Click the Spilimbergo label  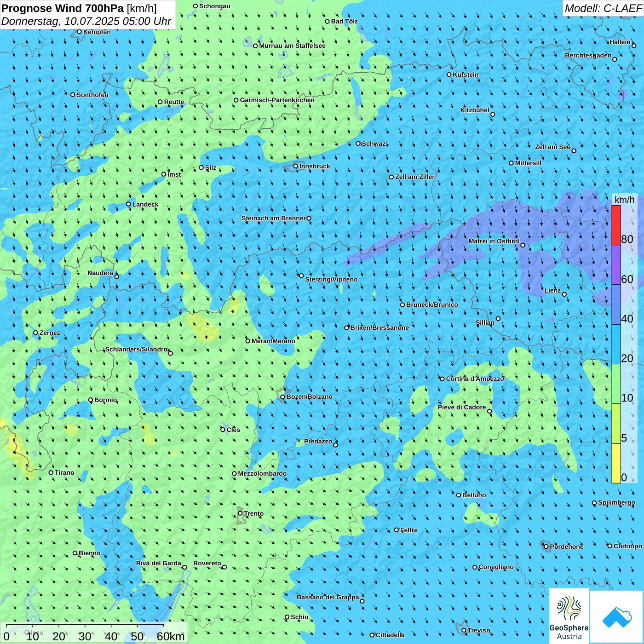pyautogui.click(x=616, y=502)
